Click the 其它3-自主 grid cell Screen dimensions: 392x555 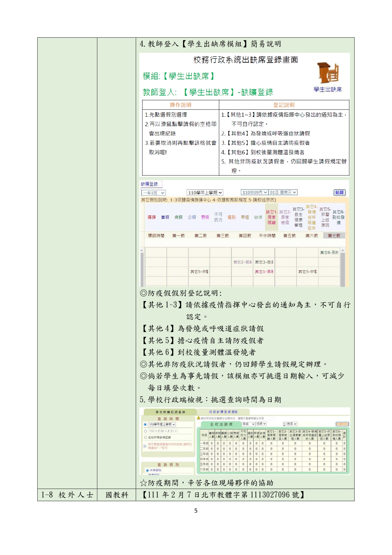tap(264, 262)
